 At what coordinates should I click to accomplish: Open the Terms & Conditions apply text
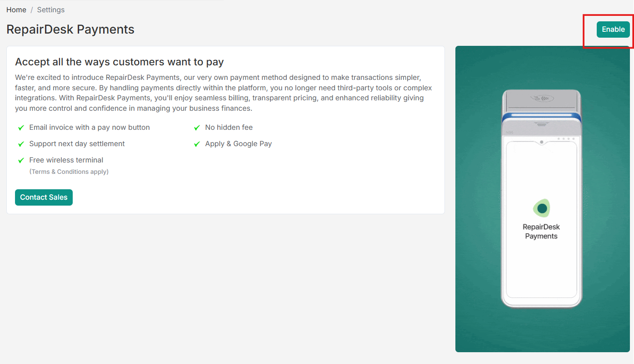(x=69, y=172)
